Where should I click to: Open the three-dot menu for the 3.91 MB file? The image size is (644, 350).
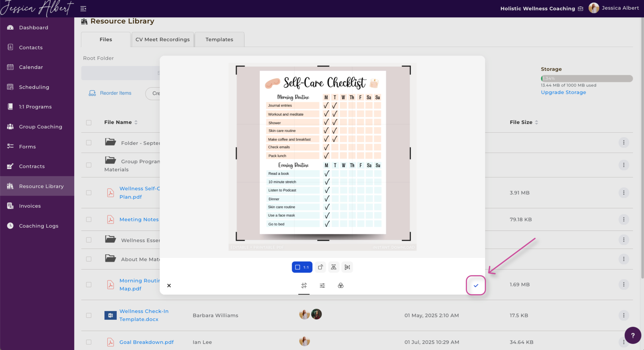click(624, 193)
